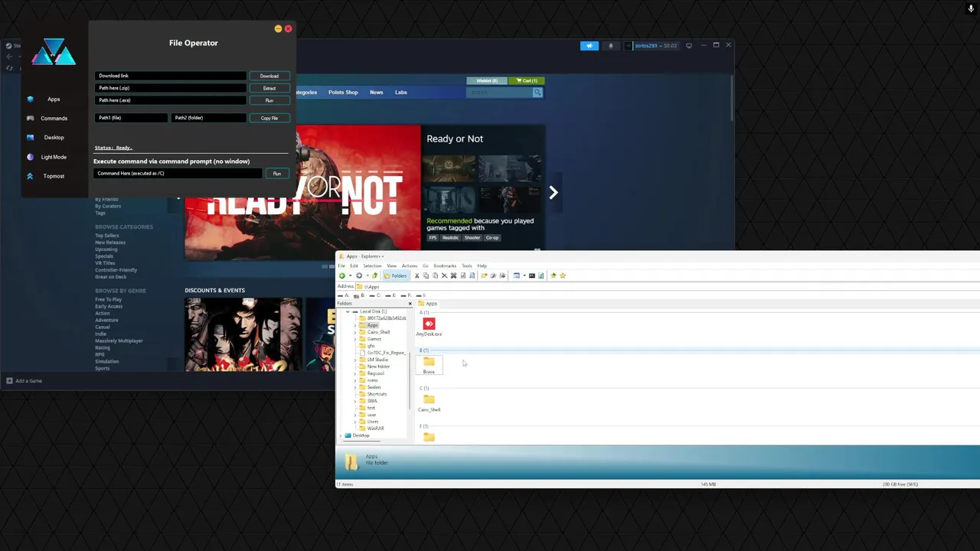980x551 pixels.
Task: Click Delete X icon in Explorer++
Action: 444,275
